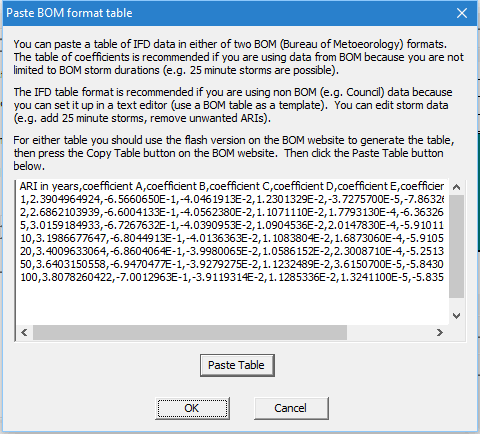Click the row starting with 10,3.1986677647
480x434 pixels.
click(x=232, y=238)
